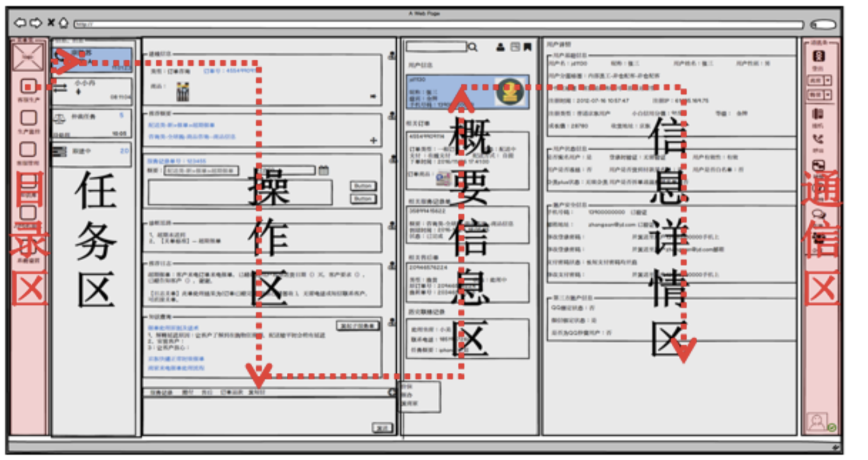Open the small product image in the order card
This screenshot has height=460, width=868.
(x=443, y=179)
